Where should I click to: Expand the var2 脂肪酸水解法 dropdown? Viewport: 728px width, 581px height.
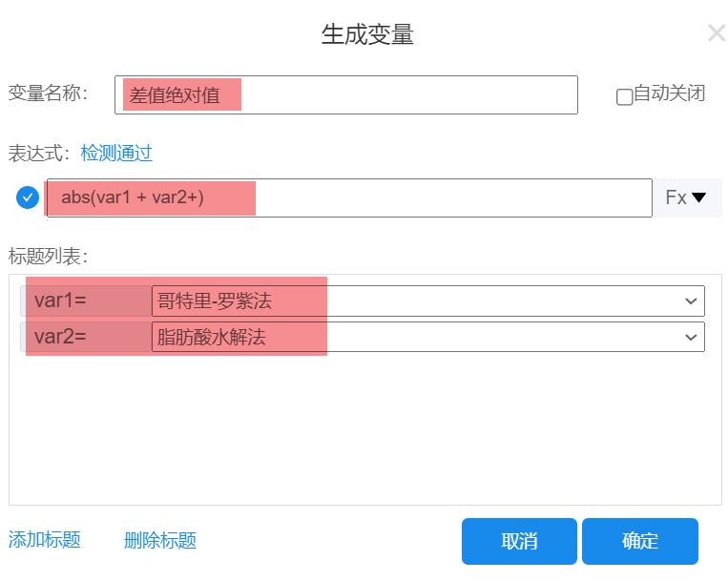(x=427, y=337)
